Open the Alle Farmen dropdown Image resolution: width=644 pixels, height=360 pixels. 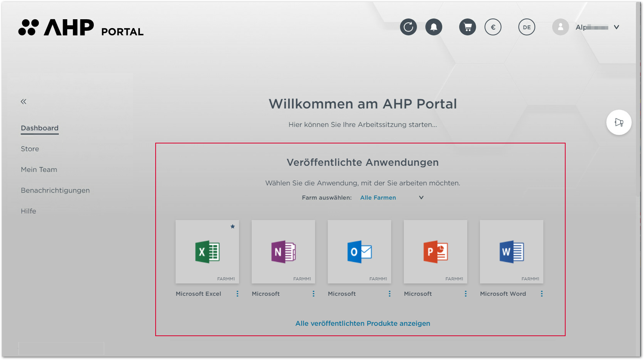click(x=392, y=198)
